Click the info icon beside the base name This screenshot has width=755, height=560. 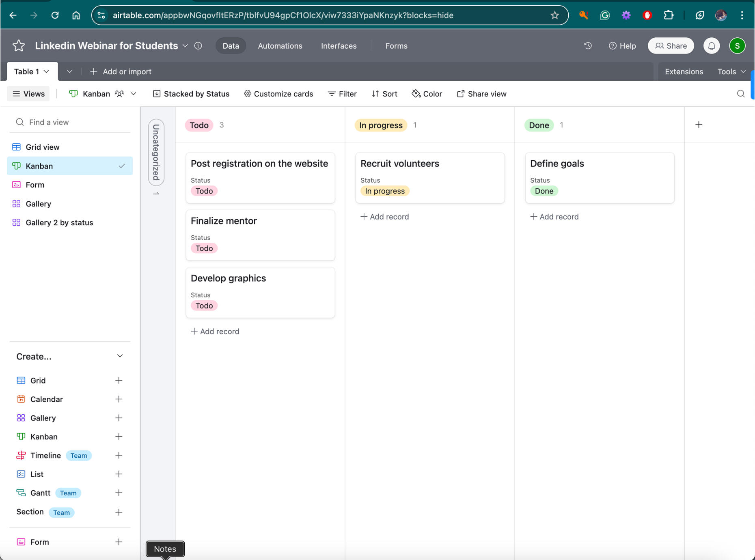click(x=198, y=46)
